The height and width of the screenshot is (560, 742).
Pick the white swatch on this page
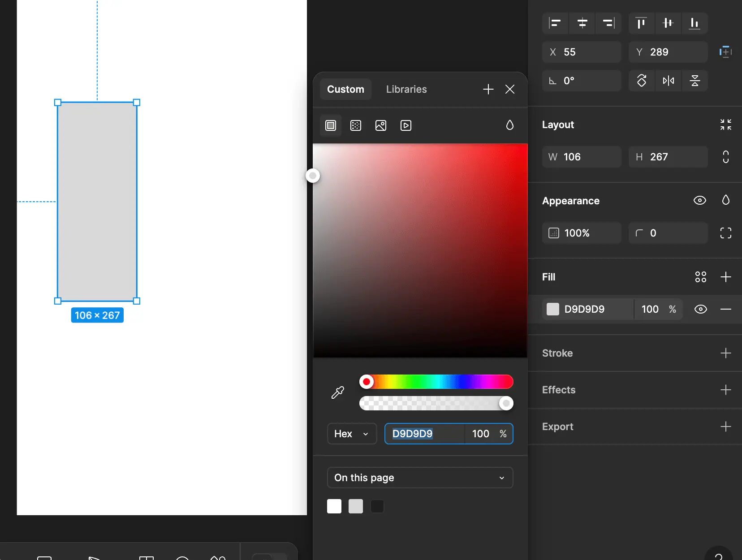[334, 506]
